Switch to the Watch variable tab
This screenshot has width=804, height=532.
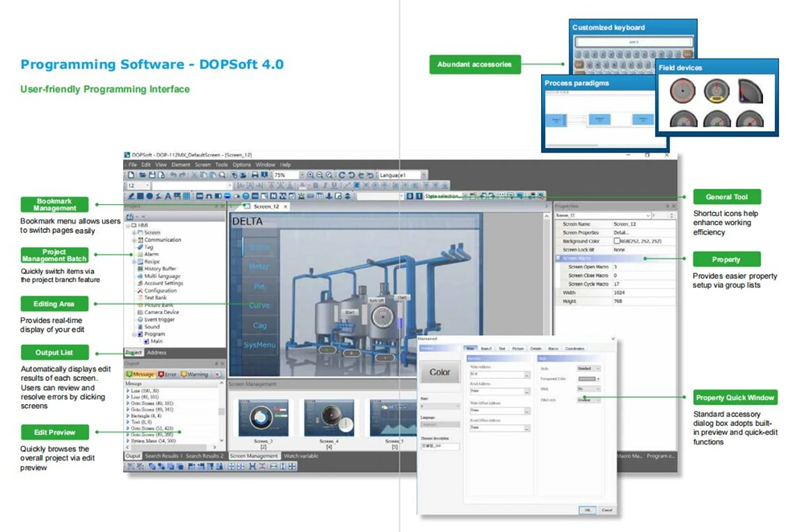click(x=301, y=456)
